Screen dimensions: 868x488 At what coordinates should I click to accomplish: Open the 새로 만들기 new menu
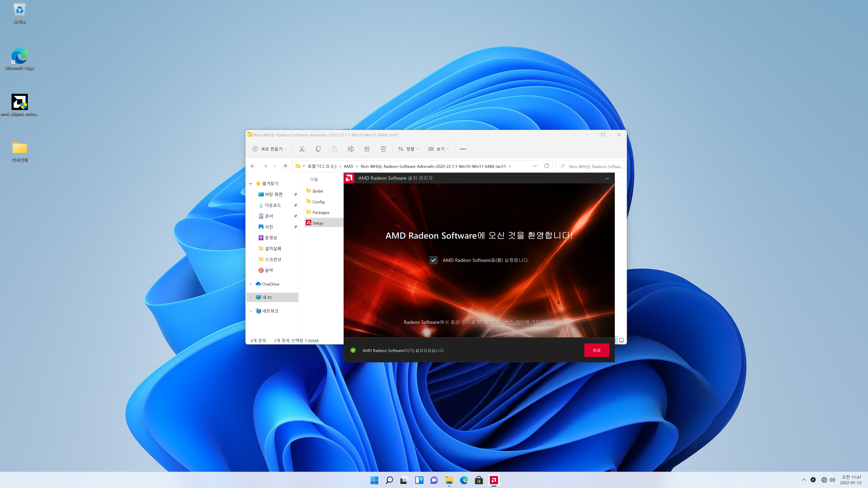(270, 149)
